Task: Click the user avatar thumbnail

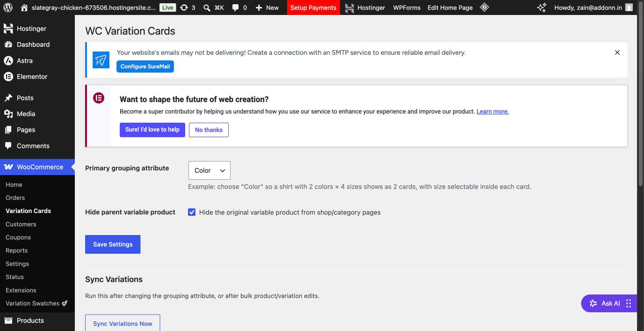Action: pyautogui.click(x=629, y=7)
